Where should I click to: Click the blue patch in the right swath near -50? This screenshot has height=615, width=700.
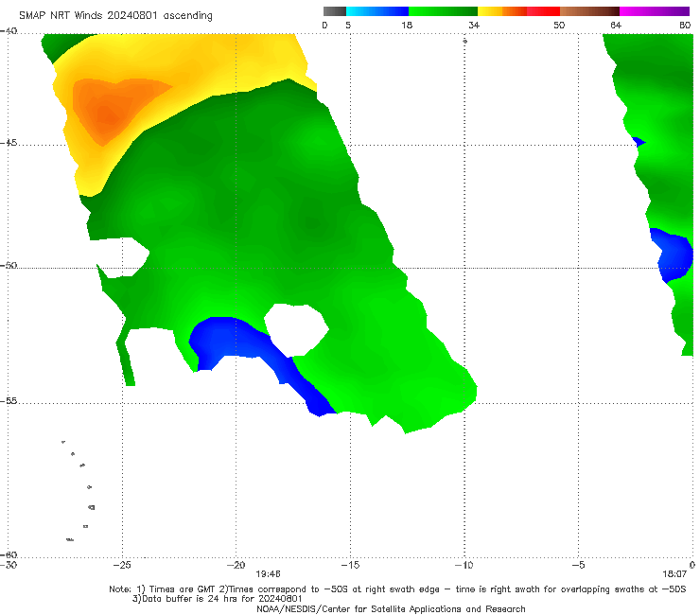(x=674, y=255)
